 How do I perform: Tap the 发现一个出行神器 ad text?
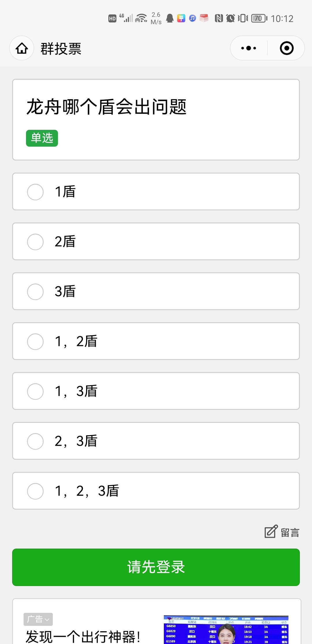(x=83, y=637)
